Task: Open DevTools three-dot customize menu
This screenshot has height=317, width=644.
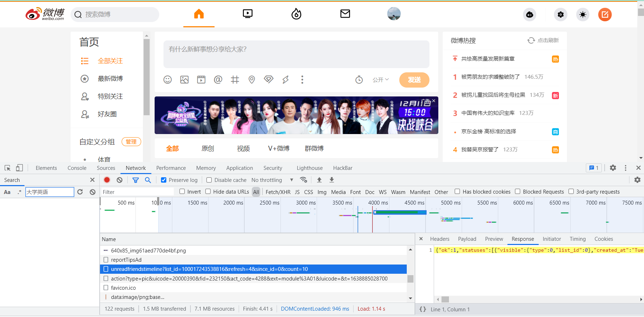Action: pos(626,168)
